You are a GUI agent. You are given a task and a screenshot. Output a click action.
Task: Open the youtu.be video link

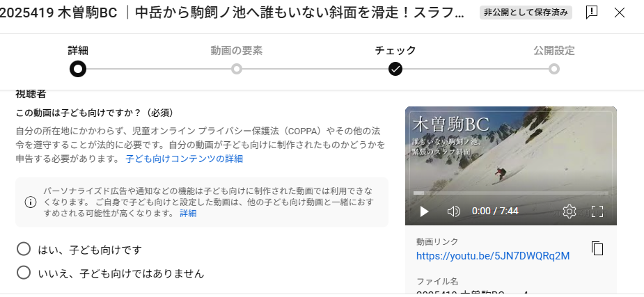point(493,256)
